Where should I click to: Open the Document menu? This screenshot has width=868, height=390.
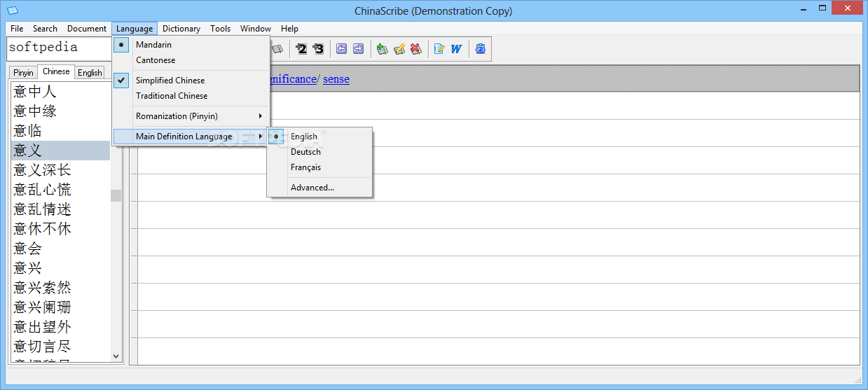click(x=87, y=29)
